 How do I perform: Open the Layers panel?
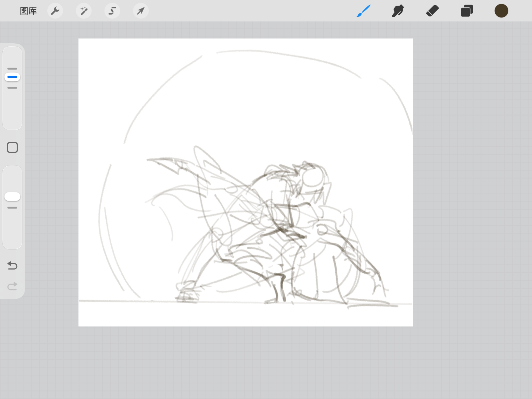(x=467, y=11)
